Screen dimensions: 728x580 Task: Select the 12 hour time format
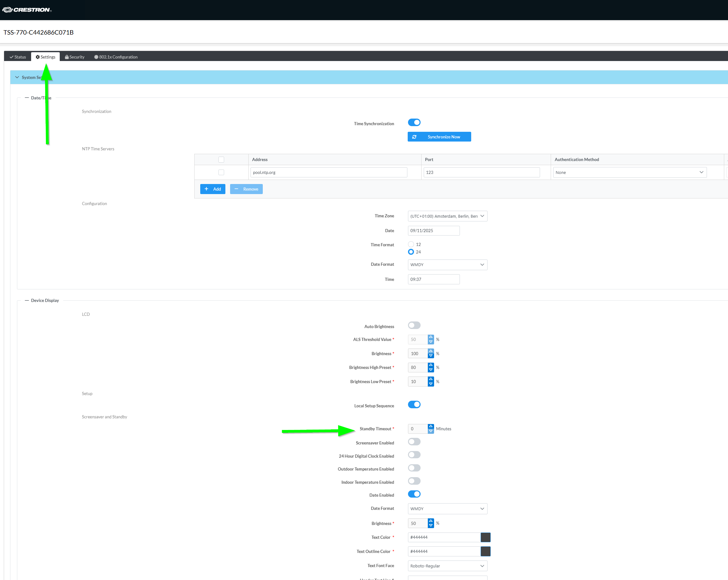coord(411,244)
